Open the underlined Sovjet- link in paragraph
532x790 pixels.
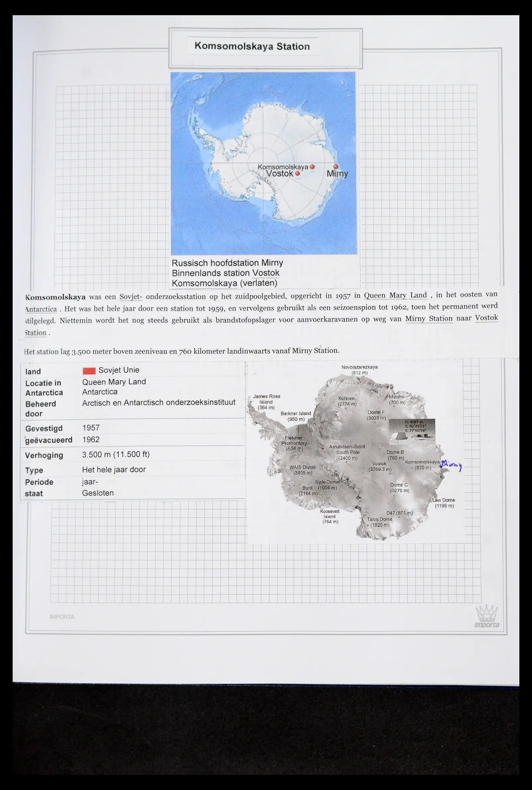131,297
